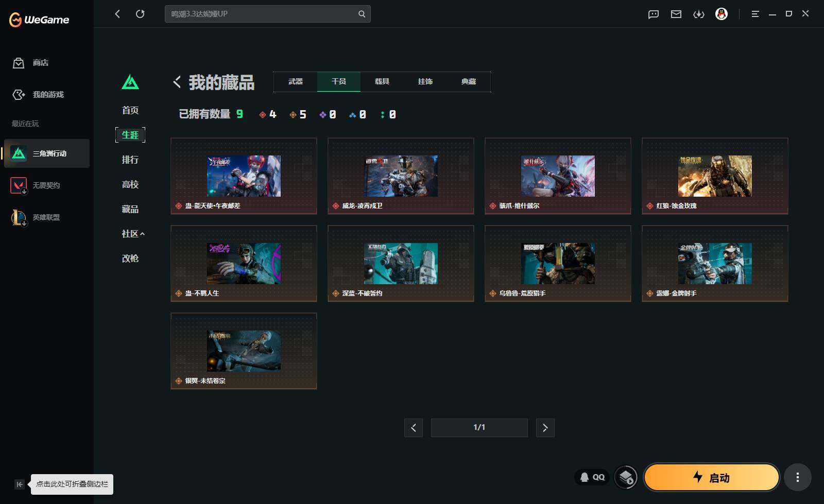Filter by the blue rarity count 0
This screenshot has height=504, width=824.
(357, 114)
